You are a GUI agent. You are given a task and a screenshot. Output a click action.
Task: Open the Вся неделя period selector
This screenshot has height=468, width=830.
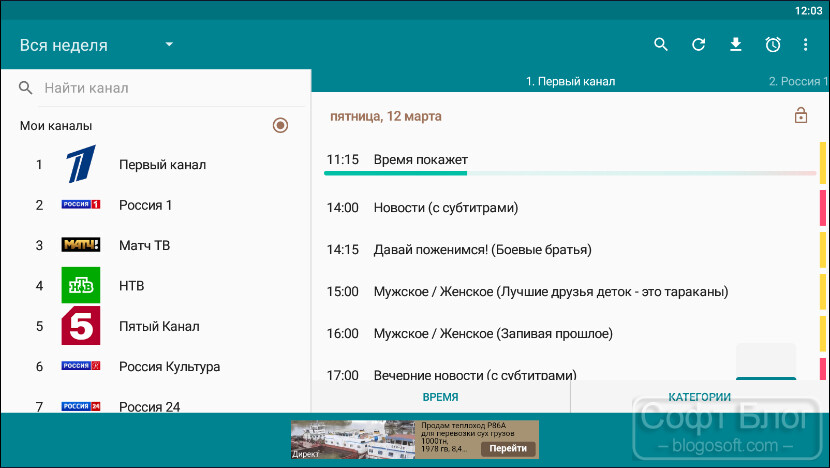click(x=96, y=45)
